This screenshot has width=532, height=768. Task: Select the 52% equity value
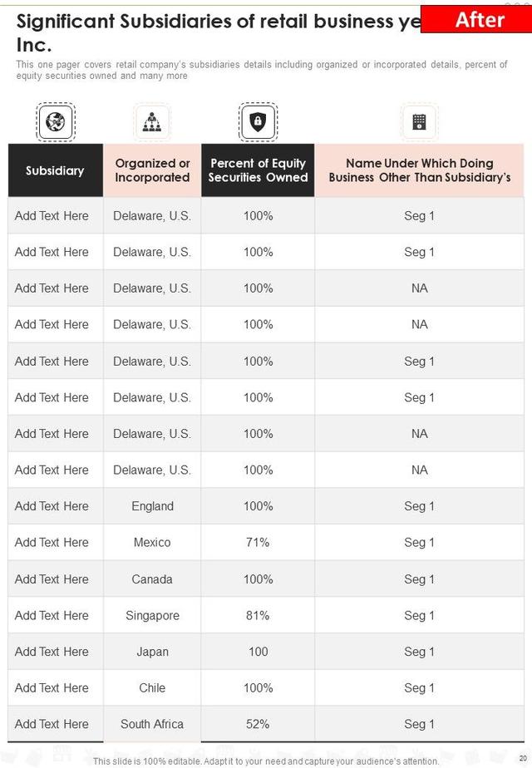258,724
